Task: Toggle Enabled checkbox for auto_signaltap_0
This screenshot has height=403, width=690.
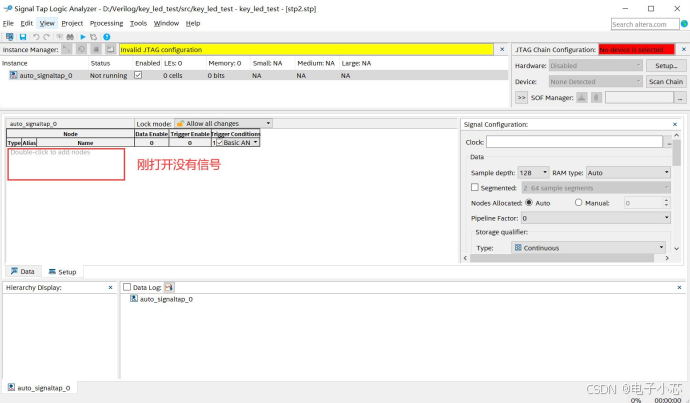Action: [x=138, y=75]
